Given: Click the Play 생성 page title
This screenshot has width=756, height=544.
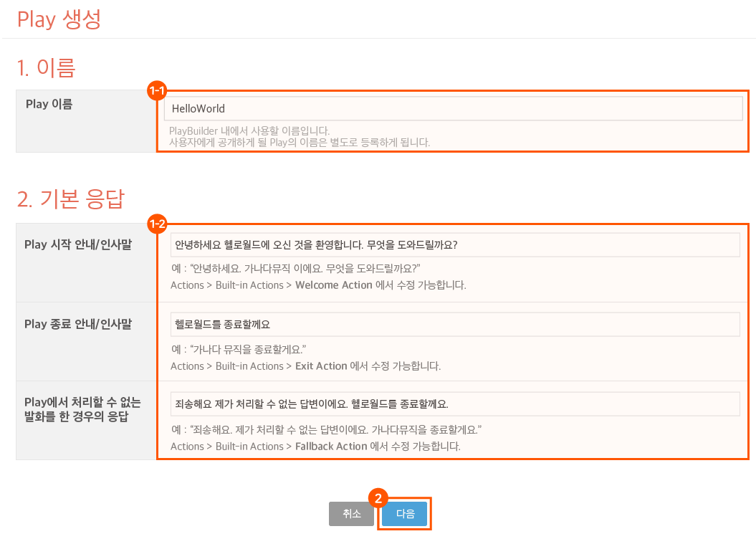Looking at the screenshot, I should pyautogui.click(x=59, y=19).
